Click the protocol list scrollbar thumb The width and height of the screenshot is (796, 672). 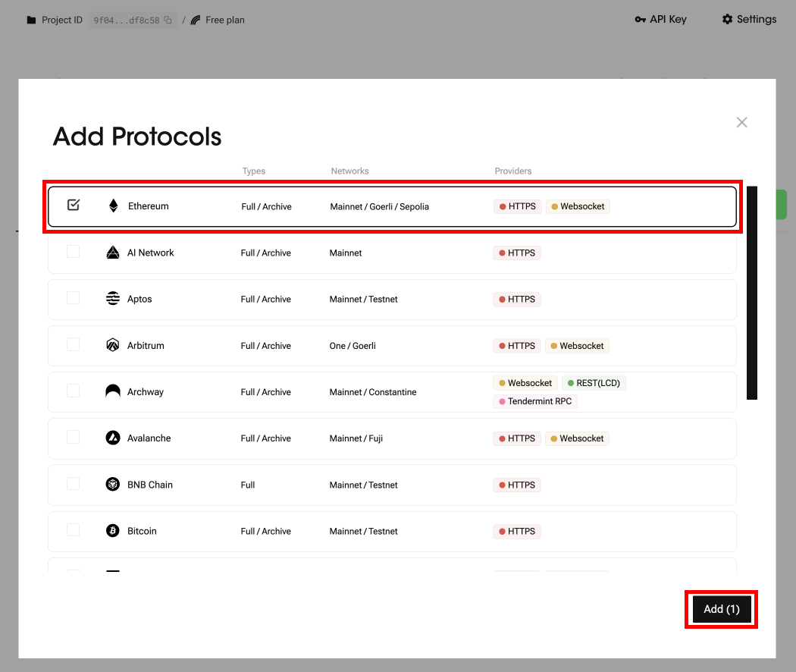752,293
